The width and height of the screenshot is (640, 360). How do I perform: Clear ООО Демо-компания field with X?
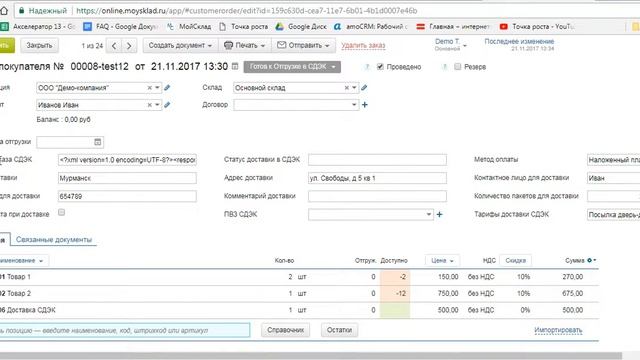(x=149, y=88)
